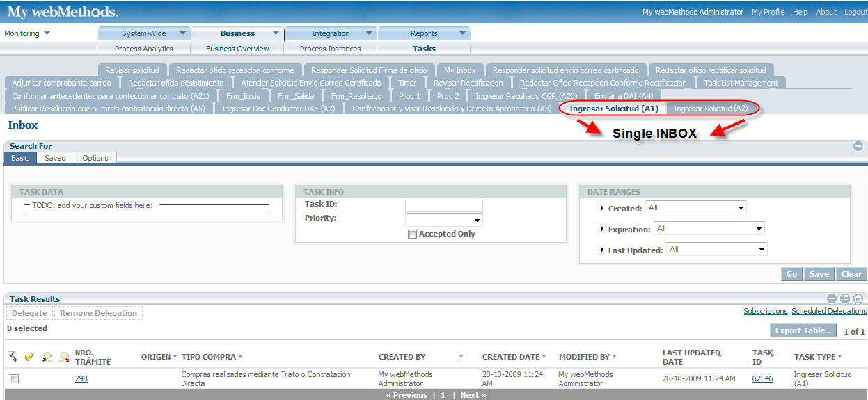This screenshot has width=868, height=400.
Task: Switch to the Ingresar Solicitud (A1) tab
Action: pos(613,109)
